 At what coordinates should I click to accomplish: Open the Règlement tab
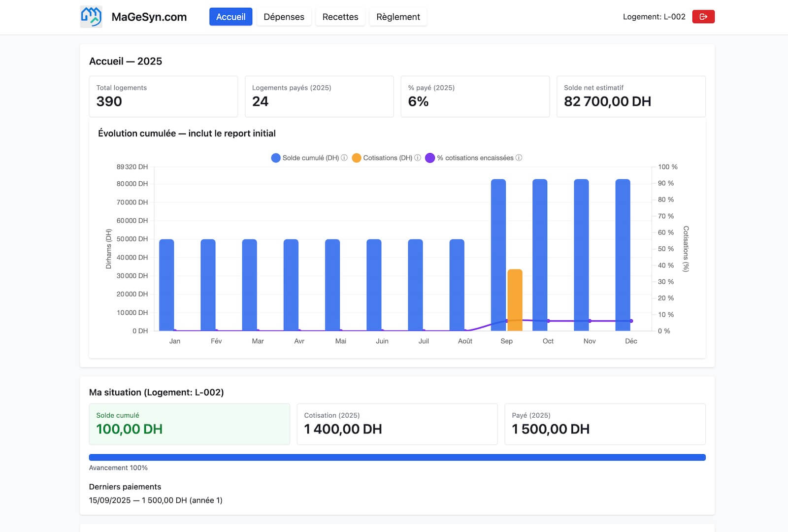pyautogui.click(x=398, y=17)
